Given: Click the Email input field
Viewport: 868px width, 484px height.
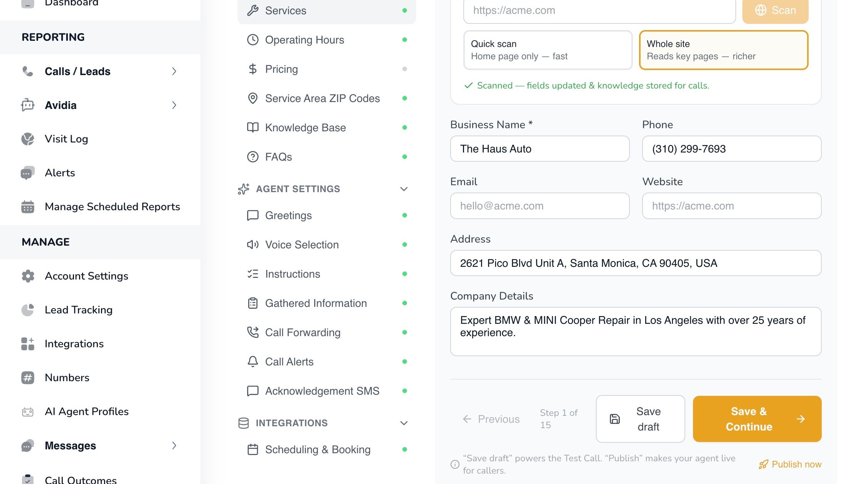Looking at the screenshot, I should click(x=540, y=206).
